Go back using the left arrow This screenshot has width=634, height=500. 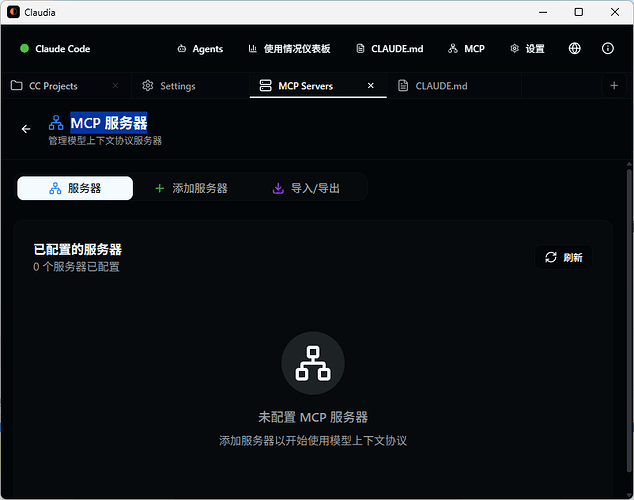point(26,129)
